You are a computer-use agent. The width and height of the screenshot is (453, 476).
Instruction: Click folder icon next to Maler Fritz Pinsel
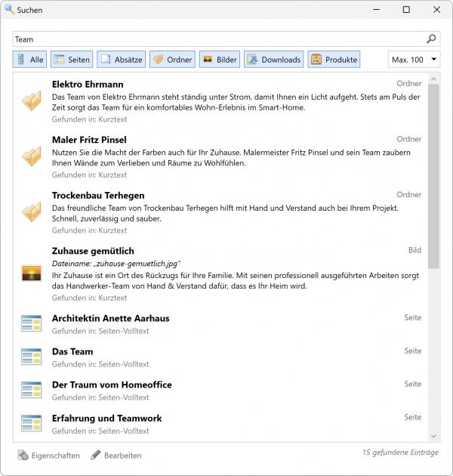pyautogui.click(x=31, y=156)
